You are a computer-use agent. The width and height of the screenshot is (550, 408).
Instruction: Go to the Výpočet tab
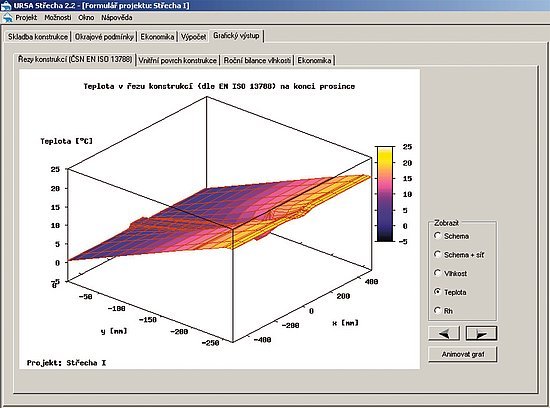click(193, 36)
